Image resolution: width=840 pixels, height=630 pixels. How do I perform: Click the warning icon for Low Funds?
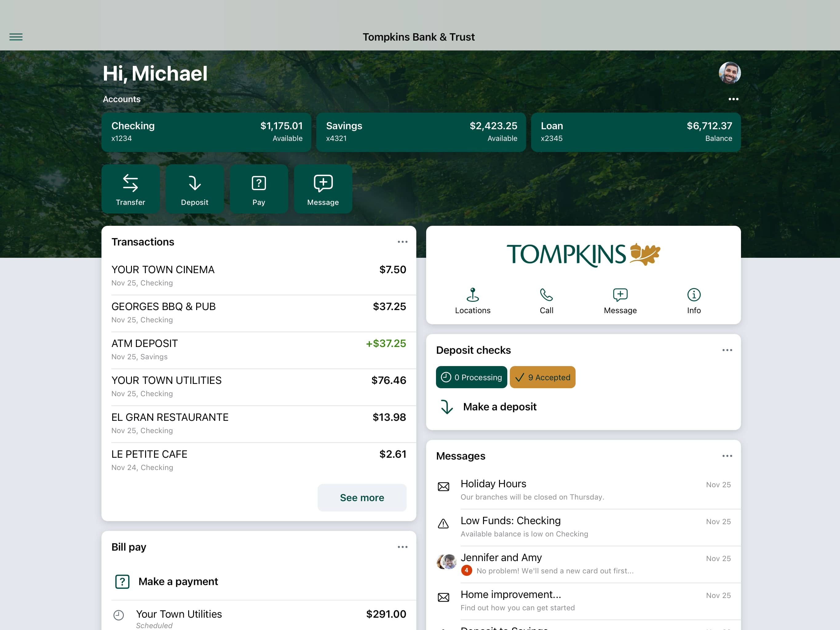(443, 524)
